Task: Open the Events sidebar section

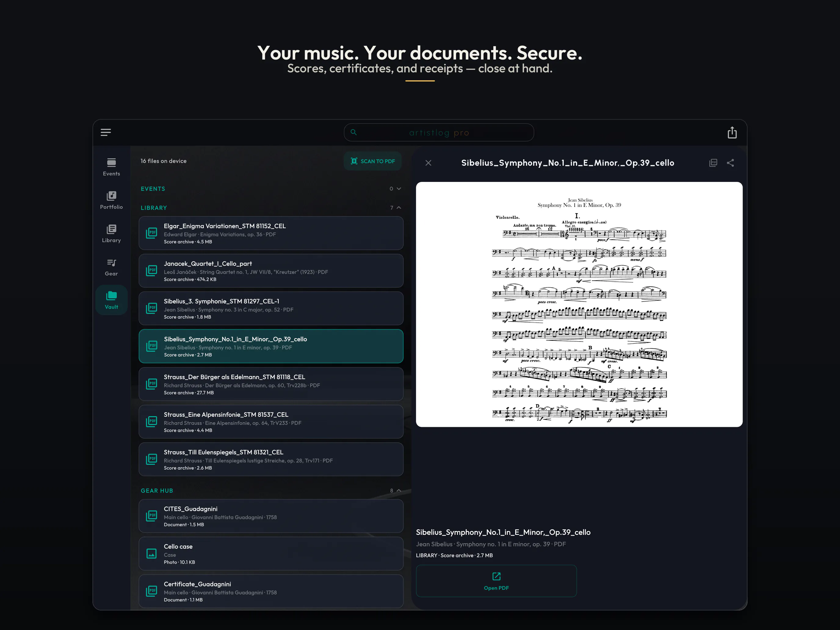Action: point(111,167)
